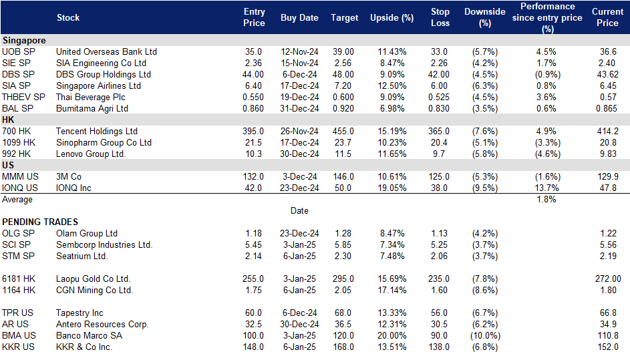Click the THBEV SP ticker

[23, 98]
